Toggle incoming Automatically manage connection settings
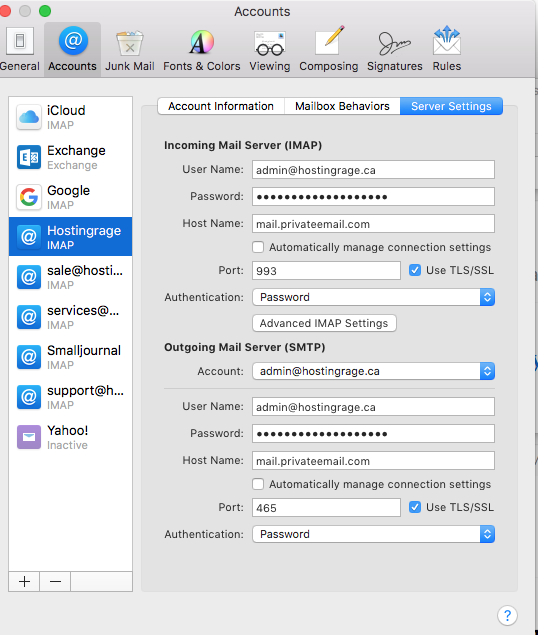 point(258,247)
